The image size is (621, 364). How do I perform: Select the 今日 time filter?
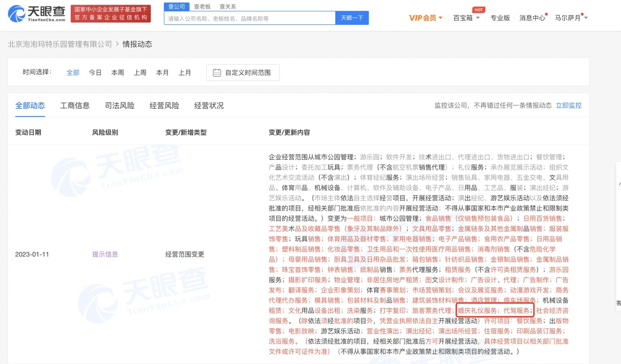pos(95,72)
